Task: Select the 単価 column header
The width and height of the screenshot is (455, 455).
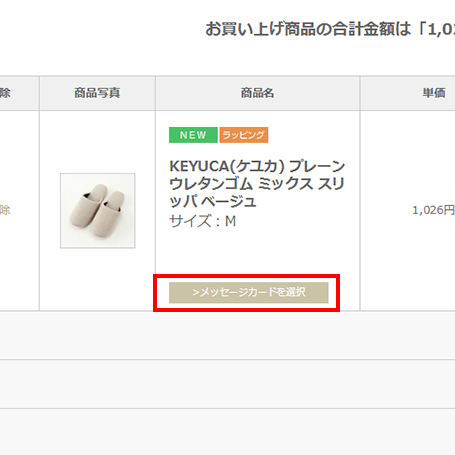Action: (x=434, y=93)
